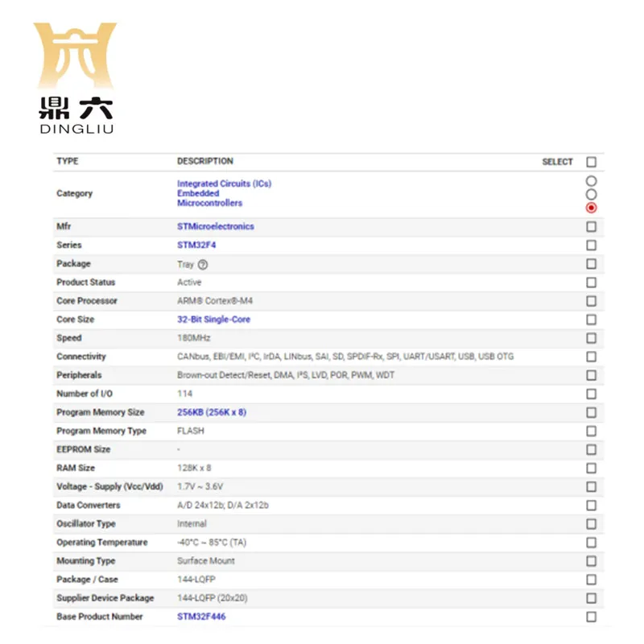Open the Microcontrollers category link

209,203
